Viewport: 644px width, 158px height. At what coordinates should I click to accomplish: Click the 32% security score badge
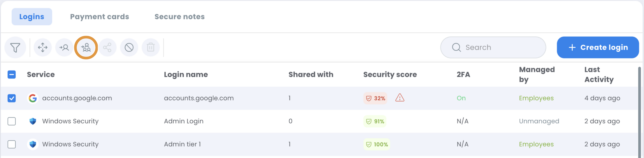click(x=375, y=98)
